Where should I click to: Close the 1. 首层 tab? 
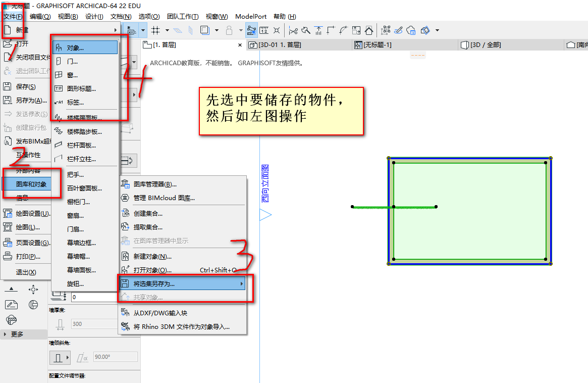tap(240, 45)
